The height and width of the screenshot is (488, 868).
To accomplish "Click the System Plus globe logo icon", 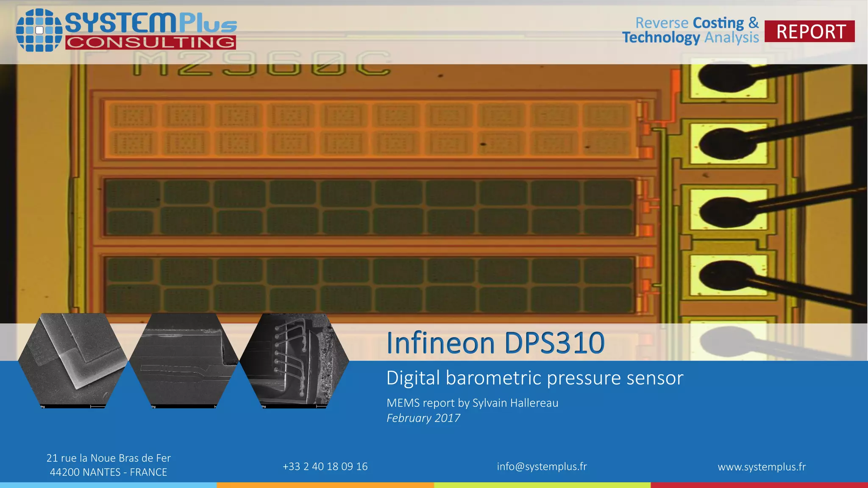I will tap(39, 30).
